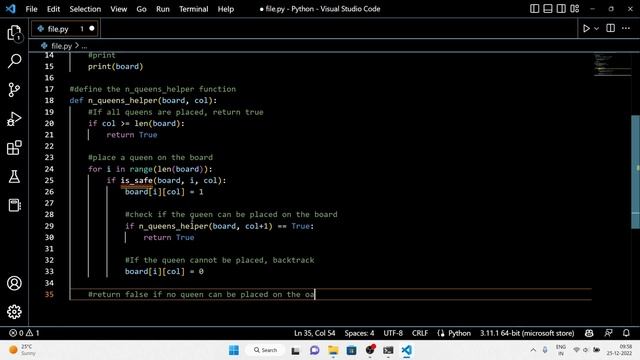
Task: Click the code minimap preview
Action: pos(612,65)
